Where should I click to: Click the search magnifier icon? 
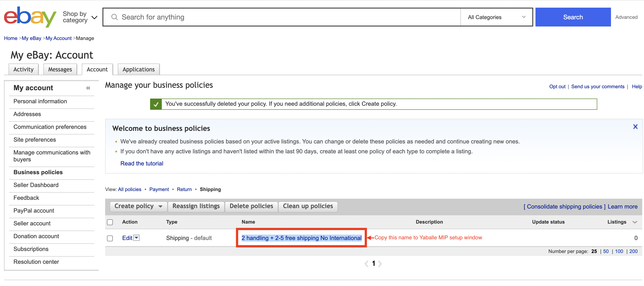click(115, 17)
